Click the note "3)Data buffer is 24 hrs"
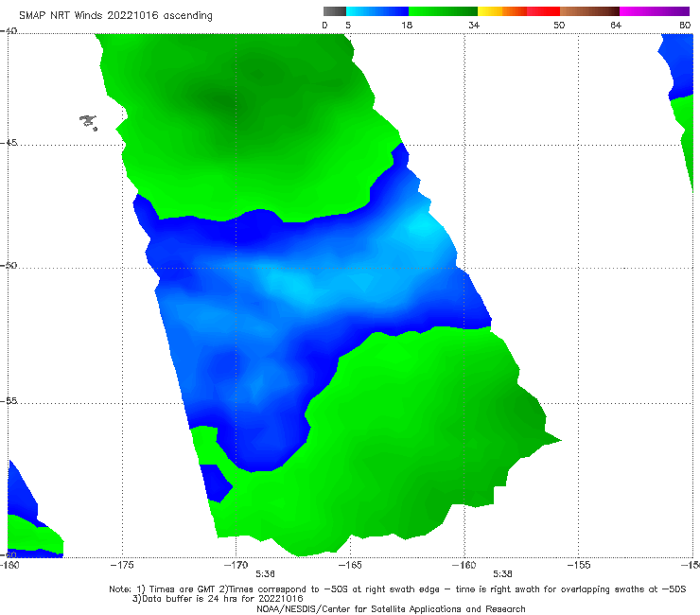The image size is (700, 615). [x=218, y=599]
